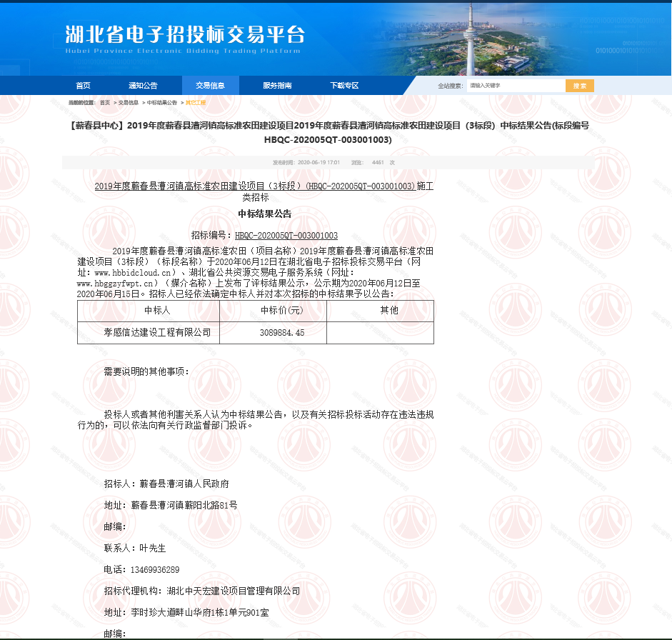Open the 下载专区 menu item
The width and height of the screenshot is (672, 640).
[x=344, y=86]
